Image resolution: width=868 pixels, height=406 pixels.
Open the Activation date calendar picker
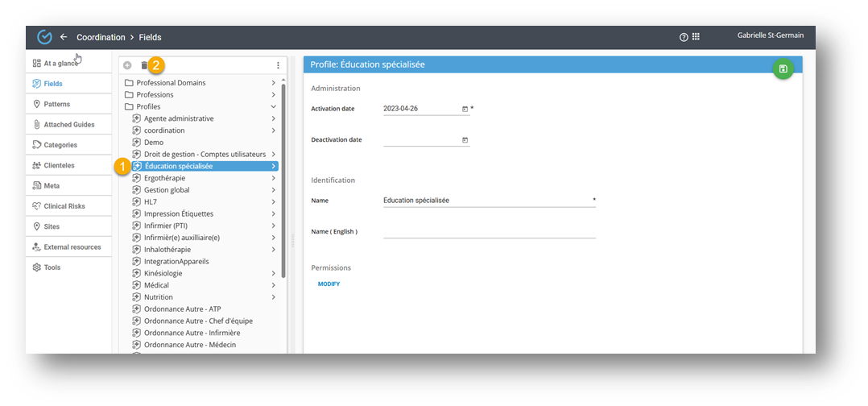click(465, 109)
